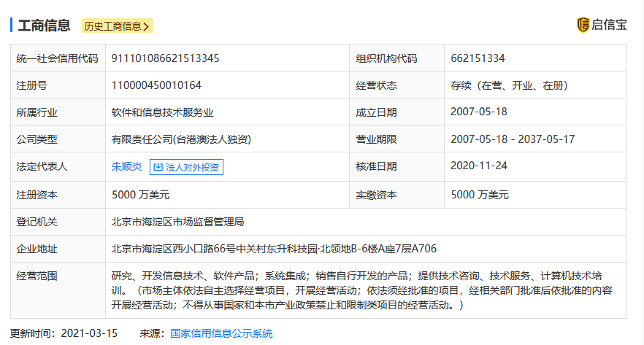This screenshot has width=644, height=345.
Task: Click the 经营状态 label cell
Action: (x=396, y=85)
